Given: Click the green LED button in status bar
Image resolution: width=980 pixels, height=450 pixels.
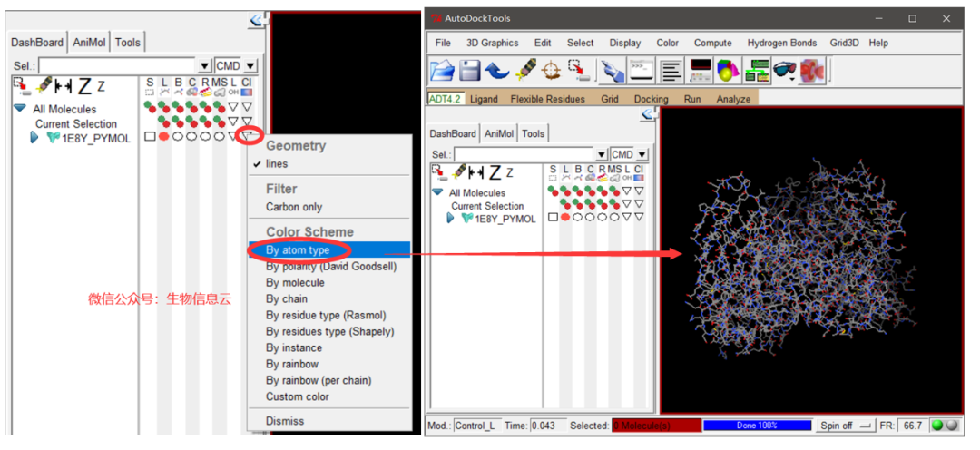Looking at the screenshot, I should click(936, 426).
